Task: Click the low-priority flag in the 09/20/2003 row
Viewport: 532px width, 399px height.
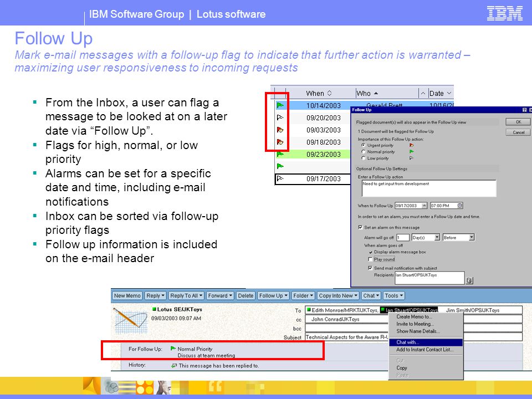Action: 280,117
